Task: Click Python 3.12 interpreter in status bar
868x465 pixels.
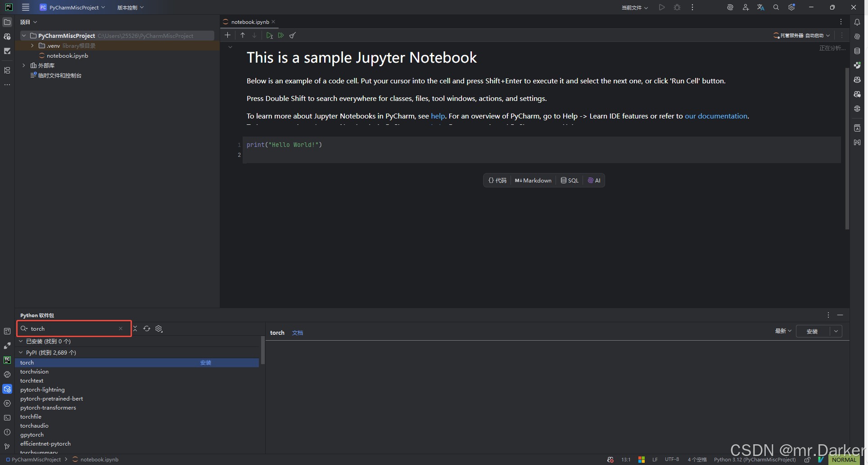Action: pos(755,460)
